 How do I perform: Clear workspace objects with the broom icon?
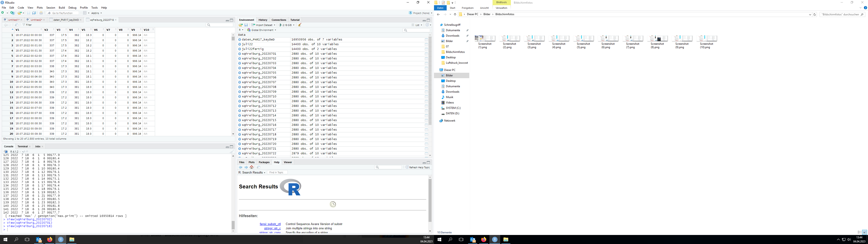(x=300, y=25)
